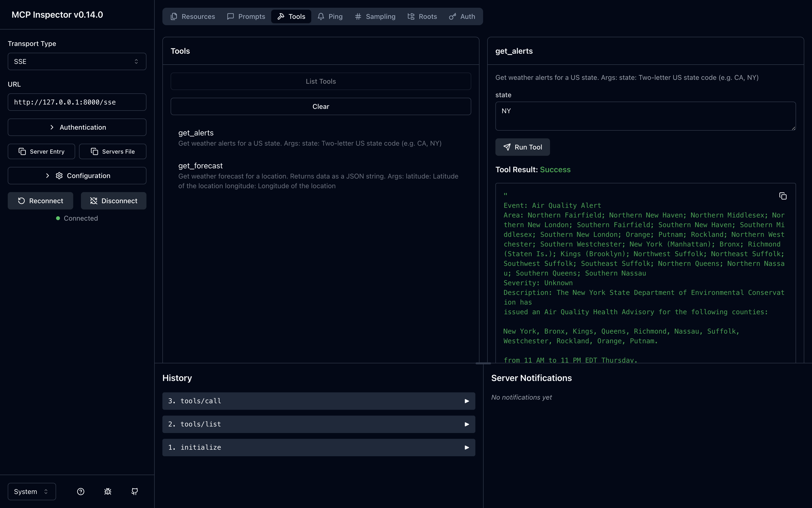Viewport: 812px width, 508px height.
Task: Click Run Tool button
Action: point(522,147)
